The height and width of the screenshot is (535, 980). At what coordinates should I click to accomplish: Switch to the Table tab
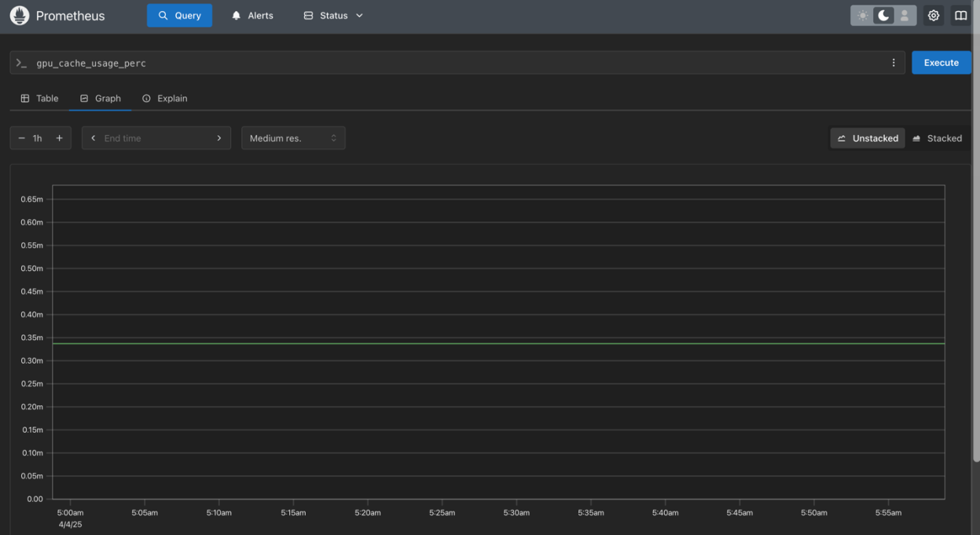point(39,98)
